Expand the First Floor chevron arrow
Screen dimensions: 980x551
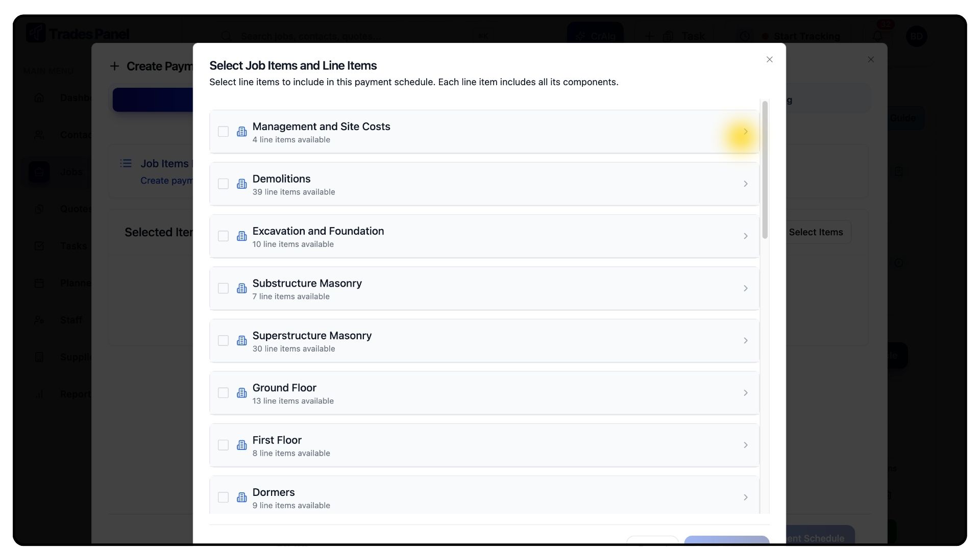click(x=745, y=445)
